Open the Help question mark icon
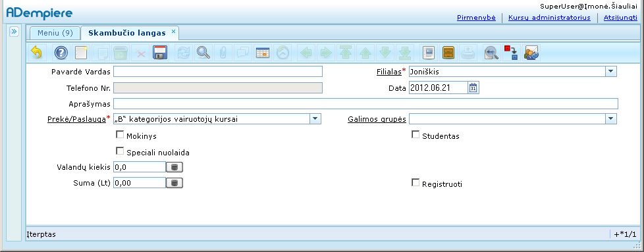The width and height of the screenshot is (644, 252). [x=61, y=53]
